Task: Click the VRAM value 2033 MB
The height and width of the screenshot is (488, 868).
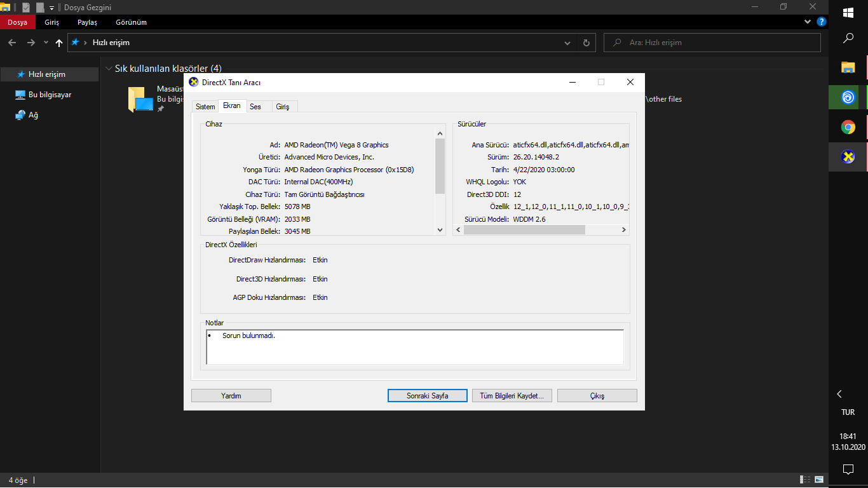Action: [297, 219]
